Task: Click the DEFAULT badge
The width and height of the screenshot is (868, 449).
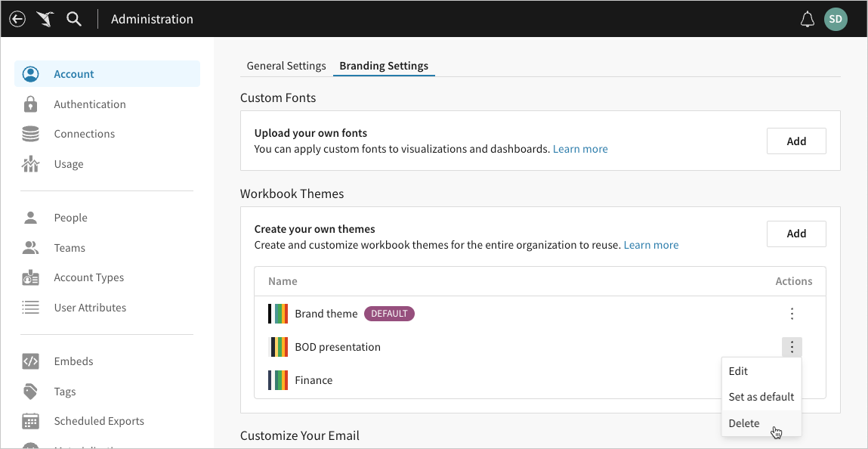Action: click(x=389, y=314)
